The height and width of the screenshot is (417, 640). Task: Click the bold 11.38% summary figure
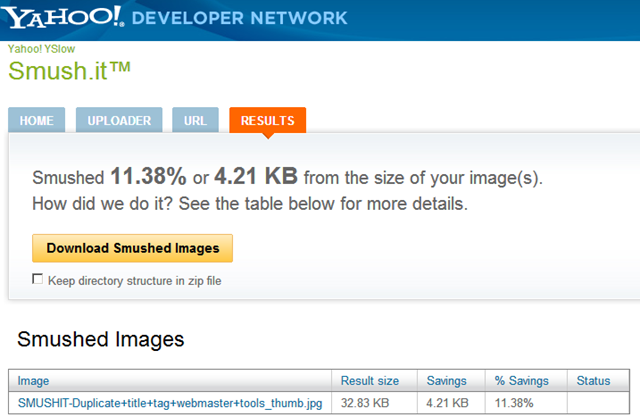click(149, 177)
